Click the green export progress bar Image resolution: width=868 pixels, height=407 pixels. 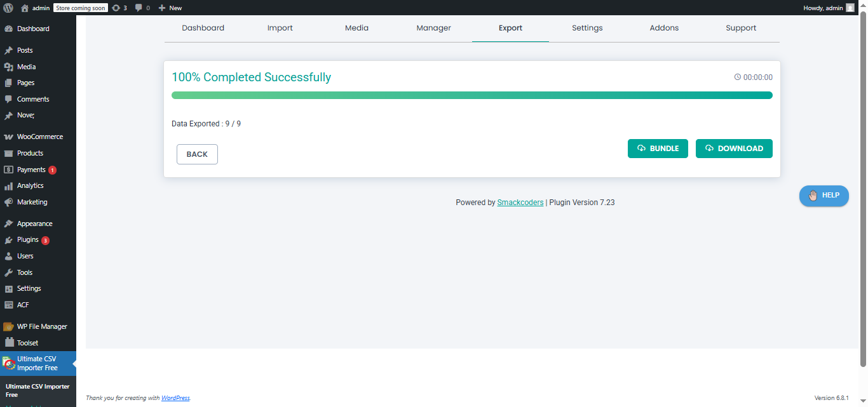tap(471, 95)
